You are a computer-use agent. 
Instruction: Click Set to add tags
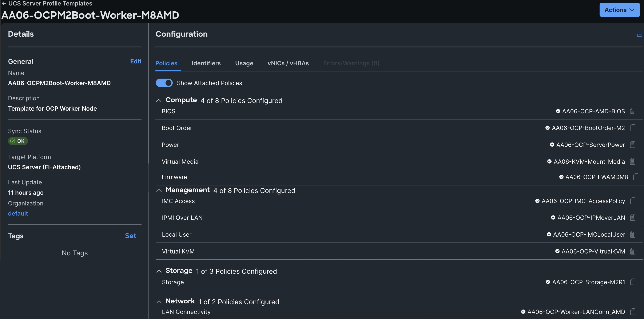(131, 236)
